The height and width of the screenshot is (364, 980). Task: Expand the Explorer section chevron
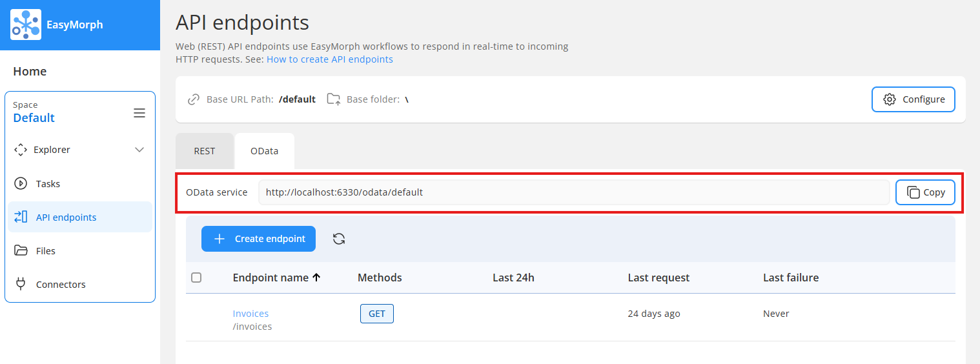(139, 150)
